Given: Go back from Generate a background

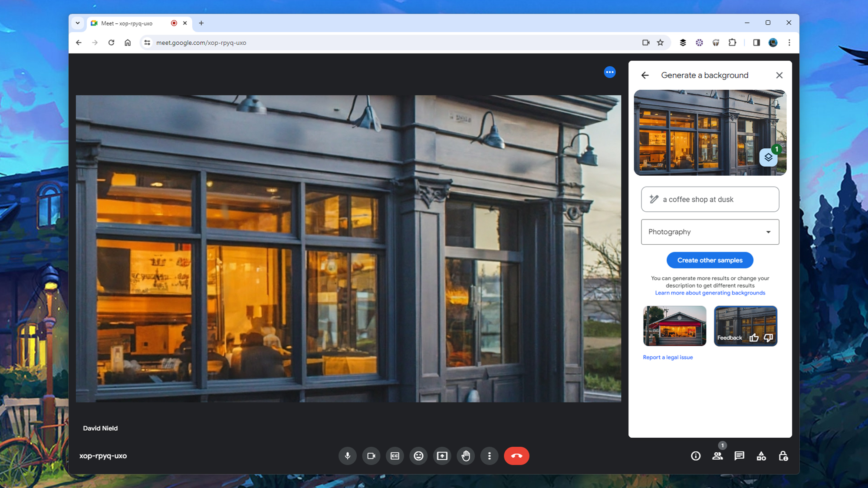Looking at the screenshot, I should 645,75.
